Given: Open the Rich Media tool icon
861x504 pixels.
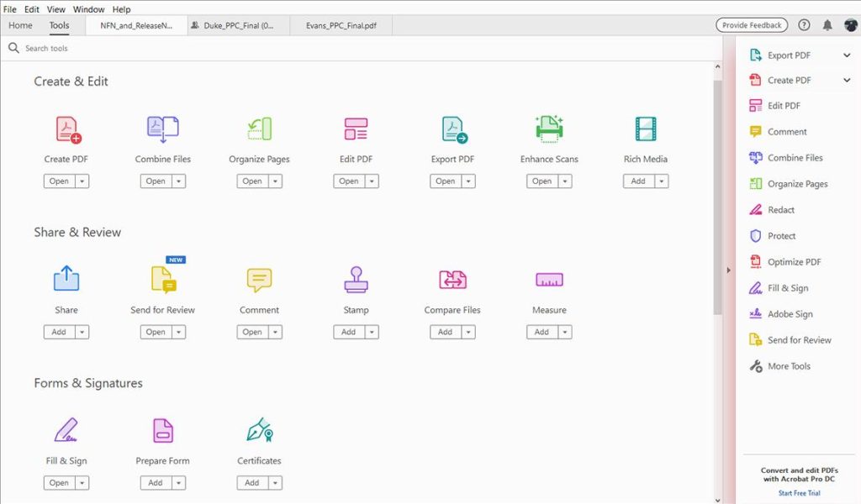Looking at the screenshot, I should tap(645, 128).
